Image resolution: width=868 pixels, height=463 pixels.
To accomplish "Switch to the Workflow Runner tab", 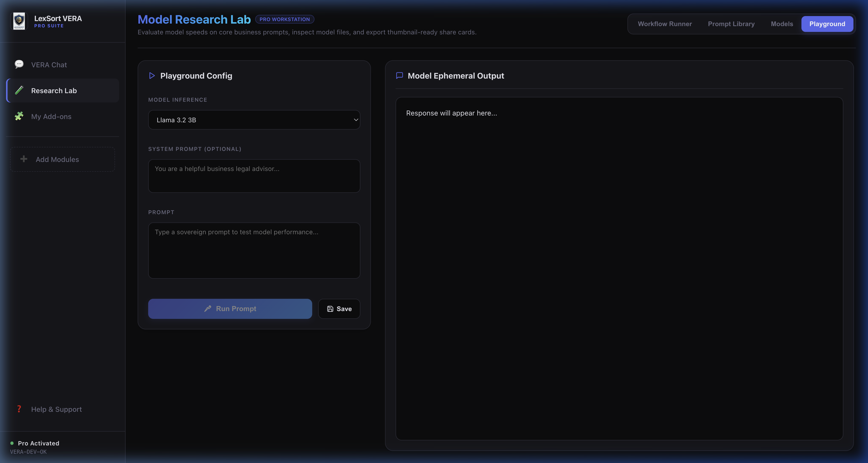I will [665, 24].
